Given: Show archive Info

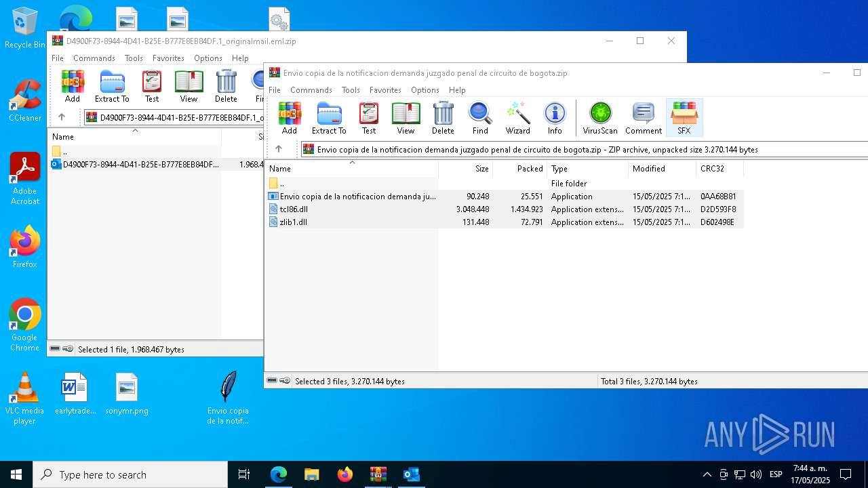Looking at the screenshot, I should click(555, 118).
